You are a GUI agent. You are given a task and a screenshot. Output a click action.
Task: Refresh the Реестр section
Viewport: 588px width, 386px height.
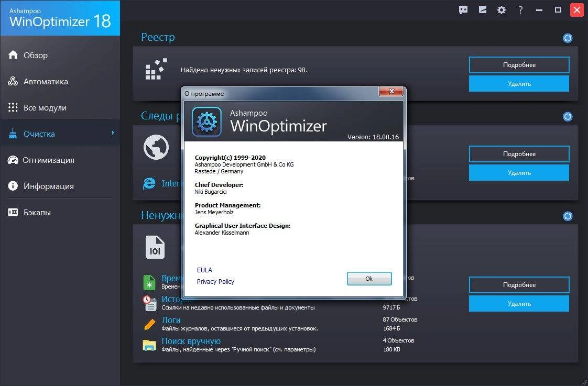[x=568, y=38]
